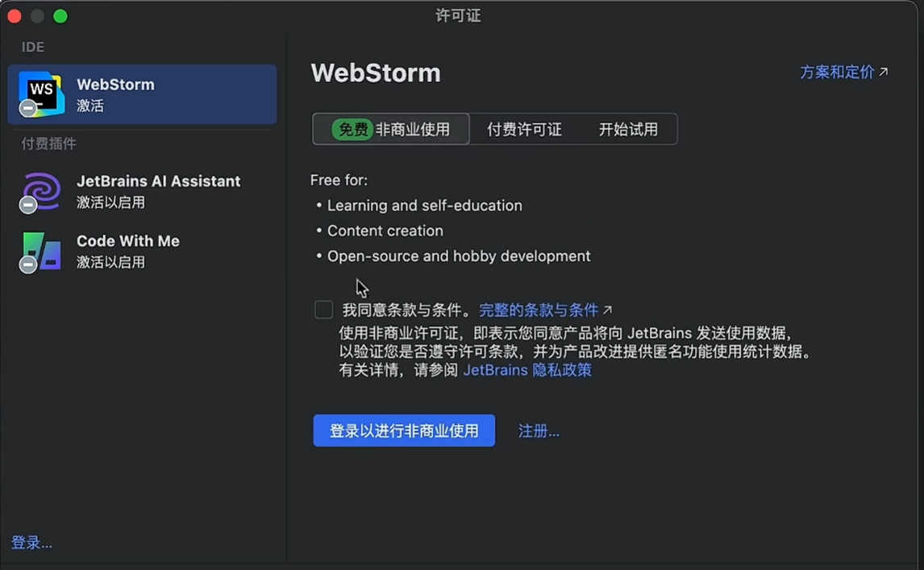The width and height of the screenshot is (924, 570).
Task: Select the Code With Me list entry
Action: pos(142,251)
